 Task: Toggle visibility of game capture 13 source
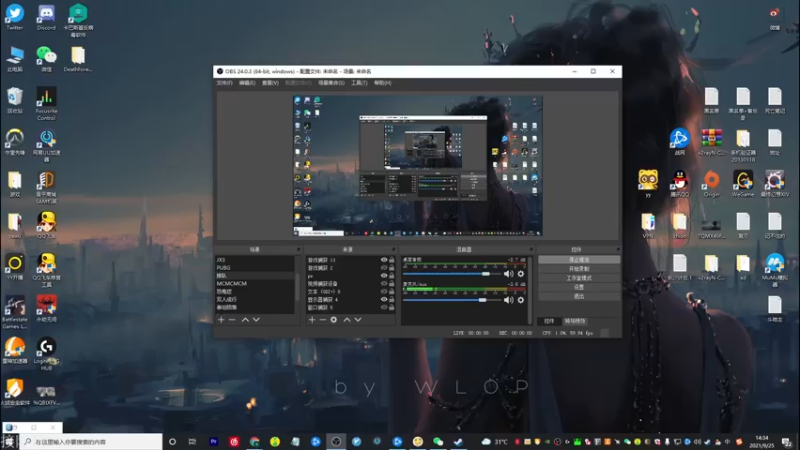[x=384, y=260]
